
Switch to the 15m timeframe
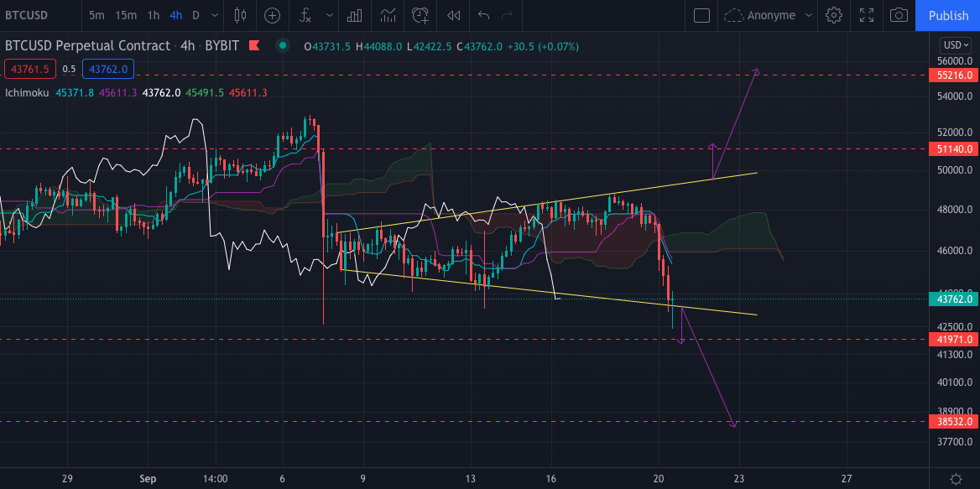pyautogui.click(x=125, y=15)
